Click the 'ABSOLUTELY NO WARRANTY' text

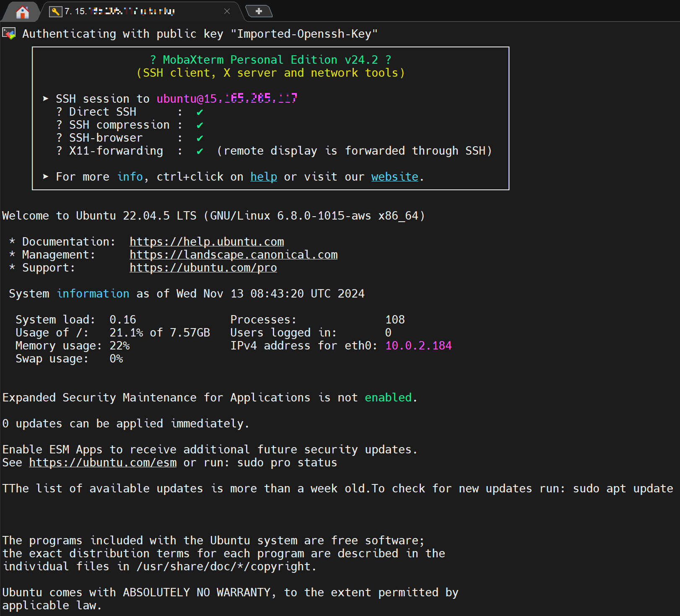[x=197, y=593]
